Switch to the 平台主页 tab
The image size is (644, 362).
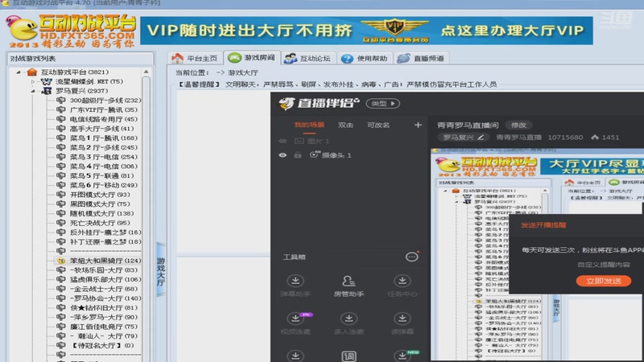click(x=195, y=58)
